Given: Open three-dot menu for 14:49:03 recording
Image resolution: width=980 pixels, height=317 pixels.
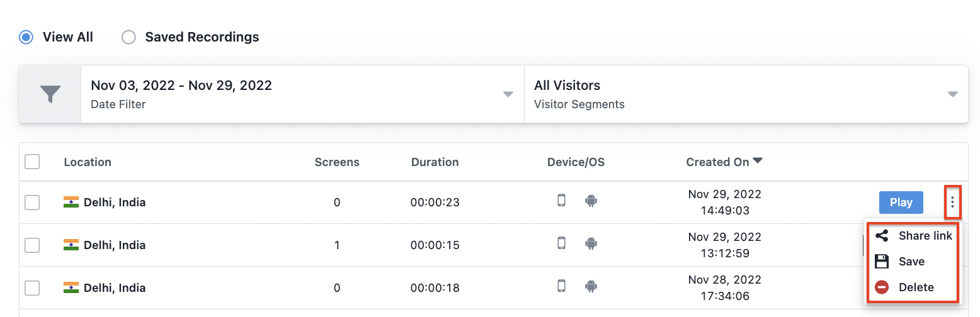Looking at the screenshot, I should tap(952, 202).
